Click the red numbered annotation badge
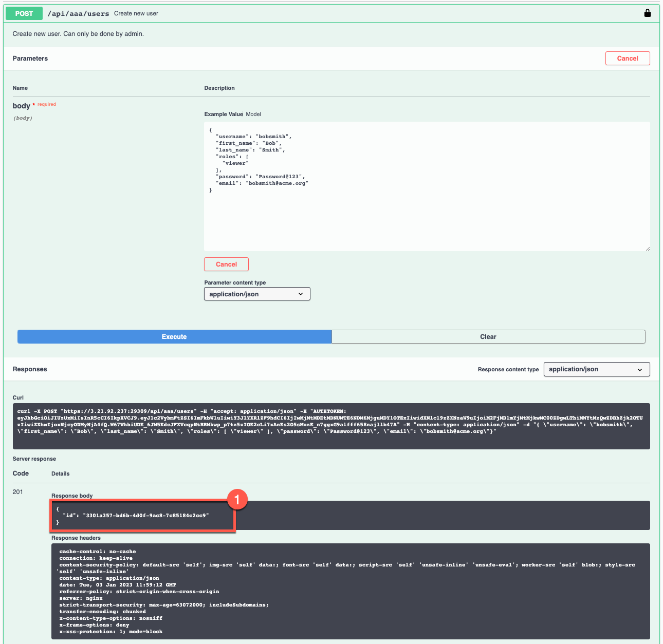Image resolution: width=663 pixels, height=644 pixels. [237, 499]
